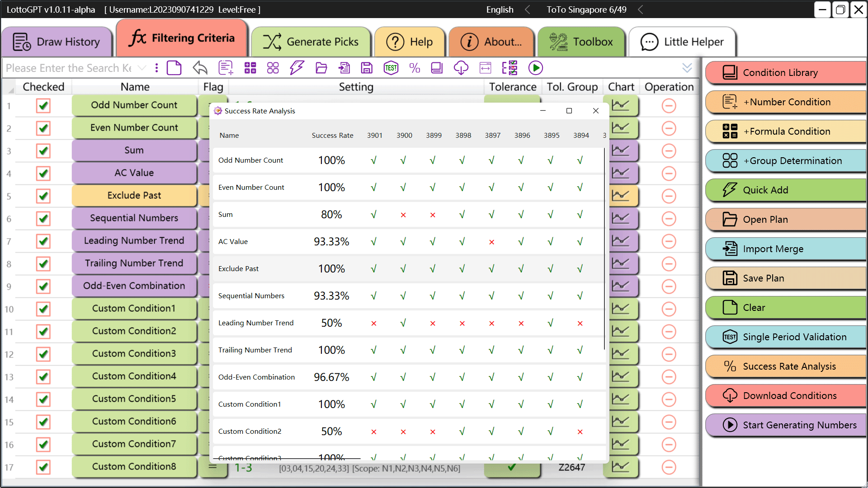
Task: Open the Generate Picks tab
Action: coord(311,42)
